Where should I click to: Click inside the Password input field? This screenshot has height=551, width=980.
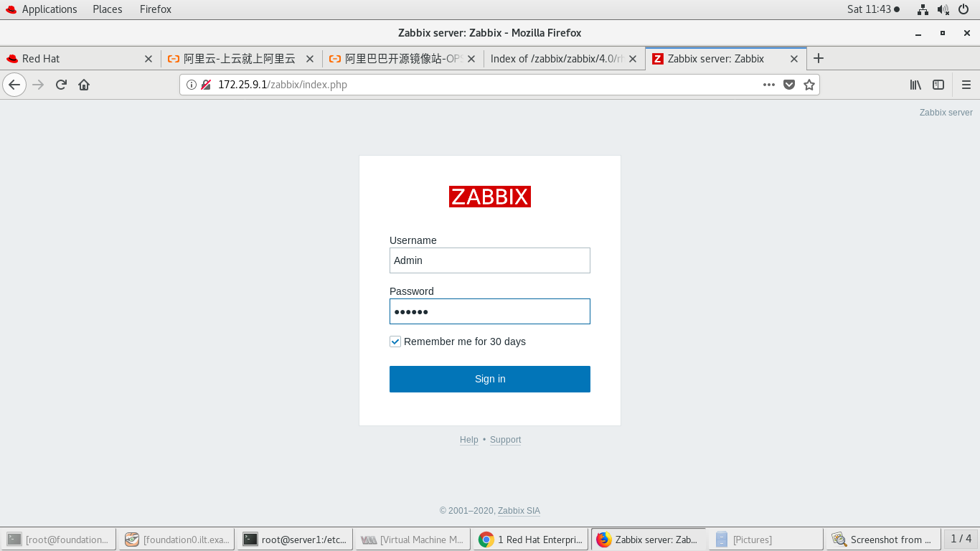490,311
